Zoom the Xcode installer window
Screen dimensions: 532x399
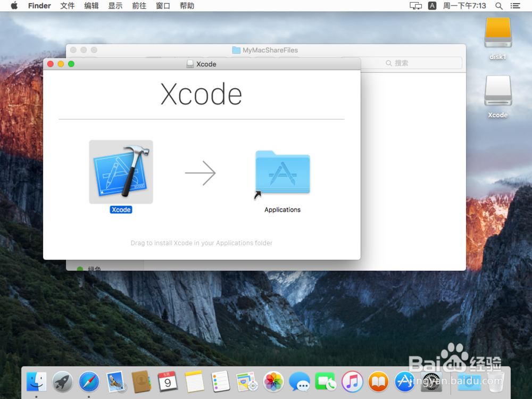[x=71, y=64]
